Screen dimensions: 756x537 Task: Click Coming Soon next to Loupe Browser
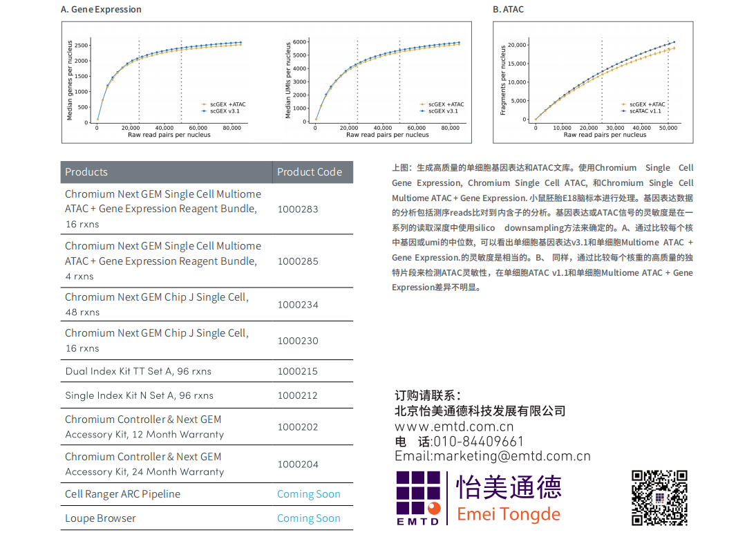coord(308,518)
